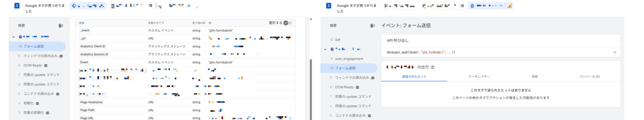Select 概要 in right panel

pos(333,26)
